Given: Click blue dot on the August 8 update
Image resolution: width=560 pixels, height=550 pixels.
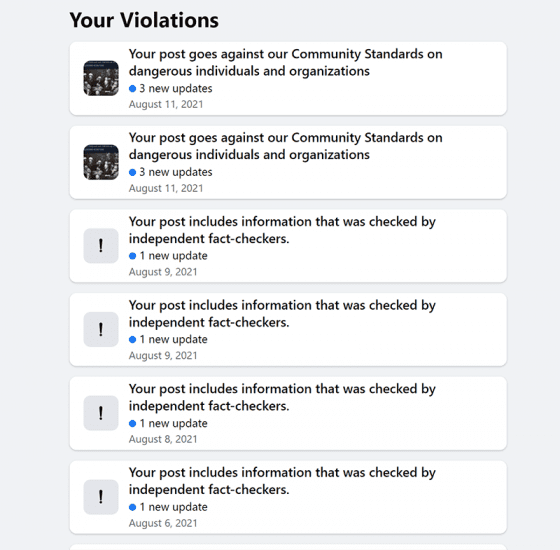Looking at the screenshot, I should tap(132, 424).
